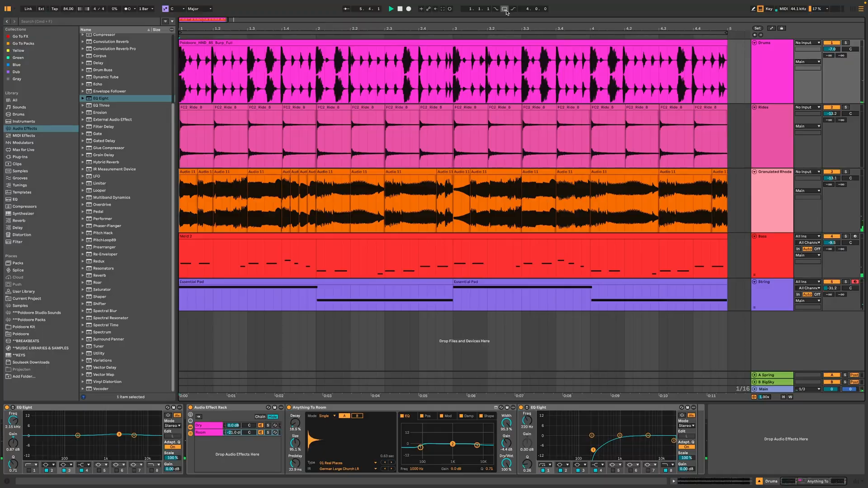This screenshot has width=868, height=488.
Task: Toggle the Follow playback icon
Action: tap(346, 9)
